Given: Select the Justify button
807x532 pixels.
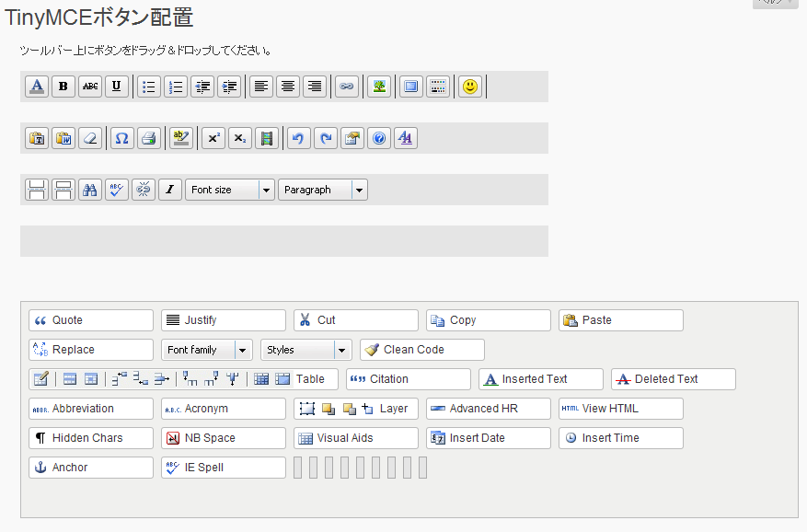Looking at the screenshot, I should (x=224, y=320).
